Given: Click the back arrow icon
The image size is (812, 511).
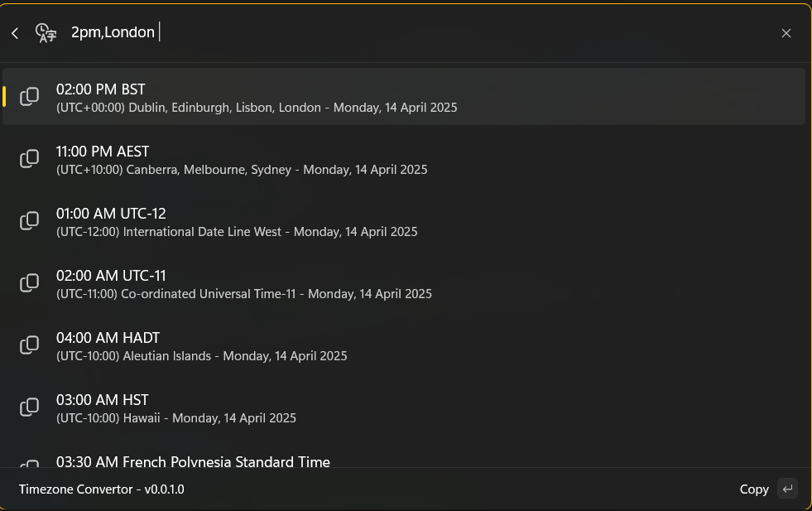Looking at the screenshot, I should (15, 33).
